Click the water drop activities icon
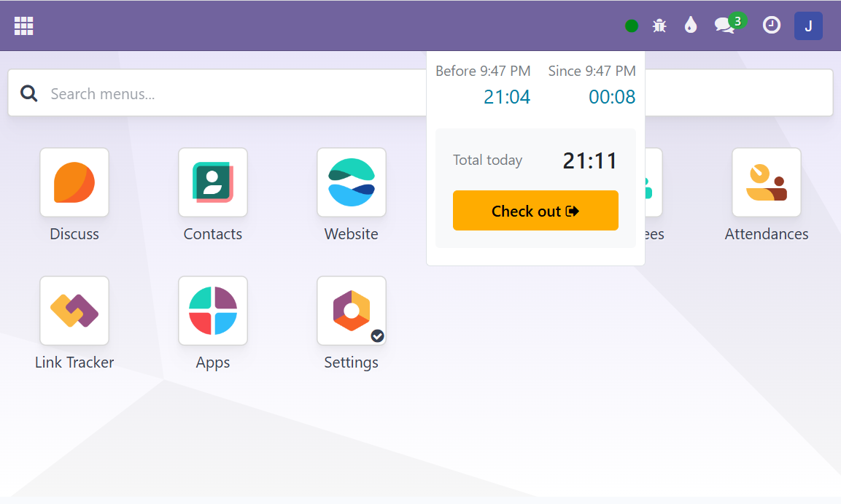 (690, 25)
